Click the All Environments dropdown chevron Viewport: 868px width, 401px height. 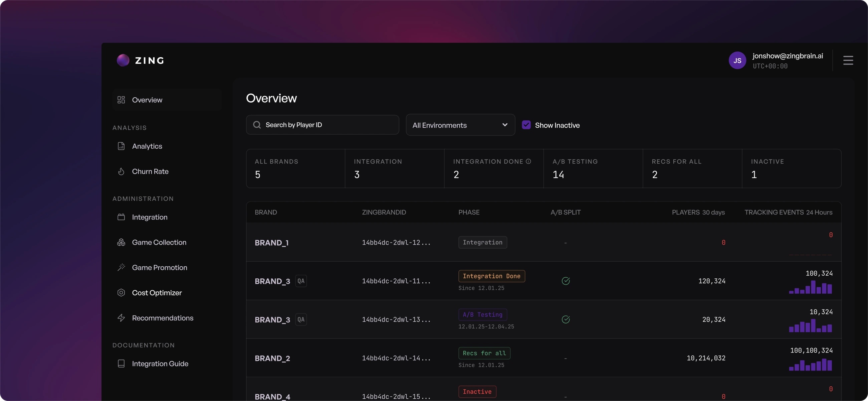pos(505,125)
